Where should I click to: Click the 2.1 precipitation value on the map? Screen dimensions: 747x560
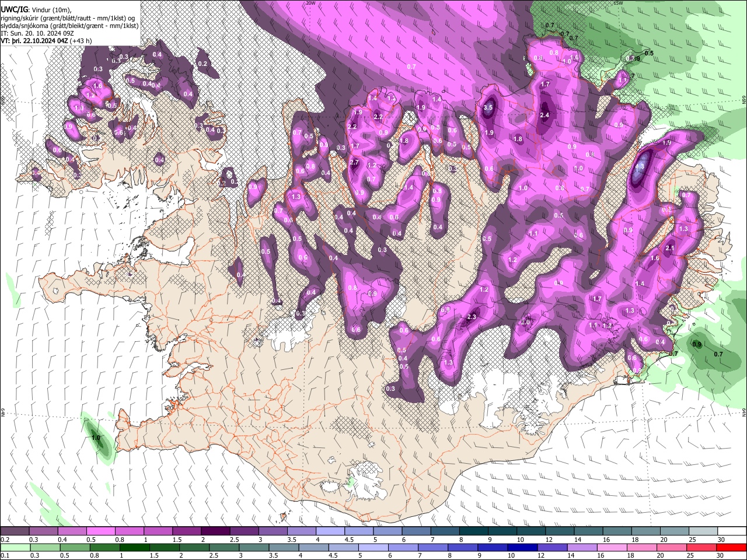pyautogui.click(x=670, y=248)
